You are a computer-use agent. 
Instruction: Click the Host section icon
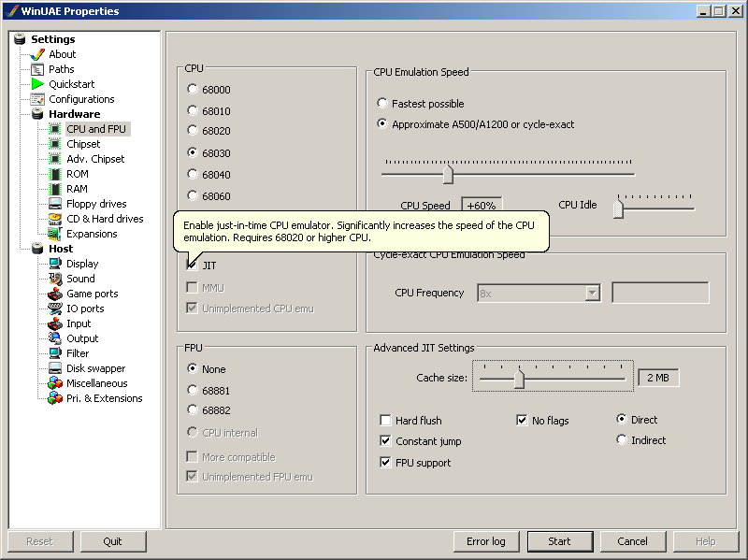37,249
